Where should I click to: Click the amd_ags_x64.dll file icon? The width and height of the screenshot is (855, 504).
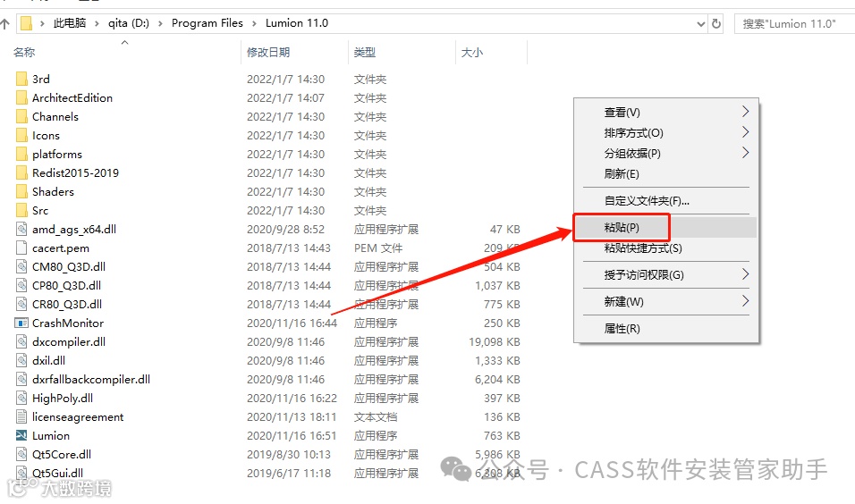coord(21,230)
